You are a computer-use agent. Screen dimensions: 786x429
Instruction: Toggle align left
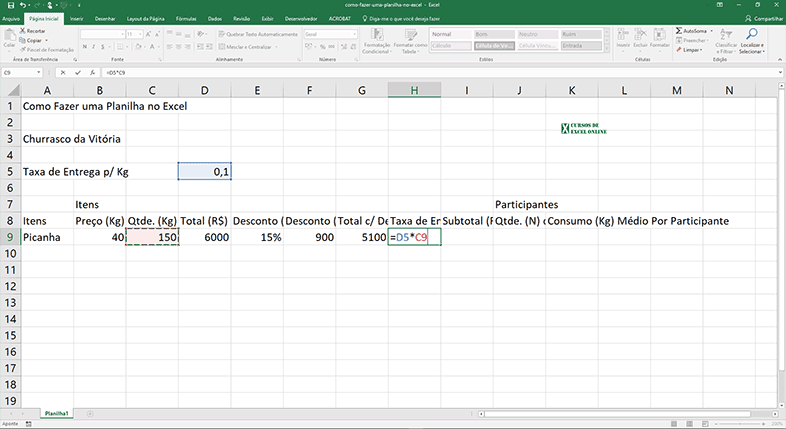click(x=169, y=47)
